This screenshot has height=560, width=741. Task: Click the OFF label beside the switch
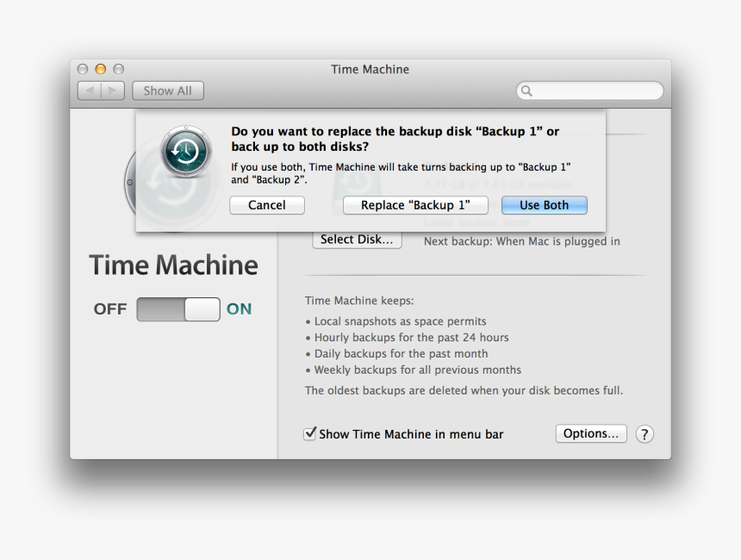[110, 309]
